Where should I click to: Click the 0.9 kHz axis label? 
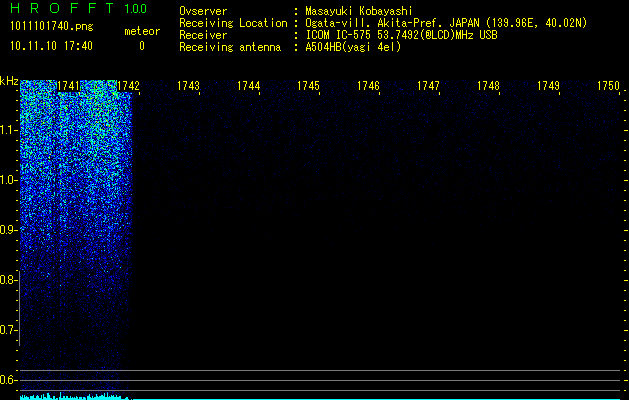[x=8, y=230]
